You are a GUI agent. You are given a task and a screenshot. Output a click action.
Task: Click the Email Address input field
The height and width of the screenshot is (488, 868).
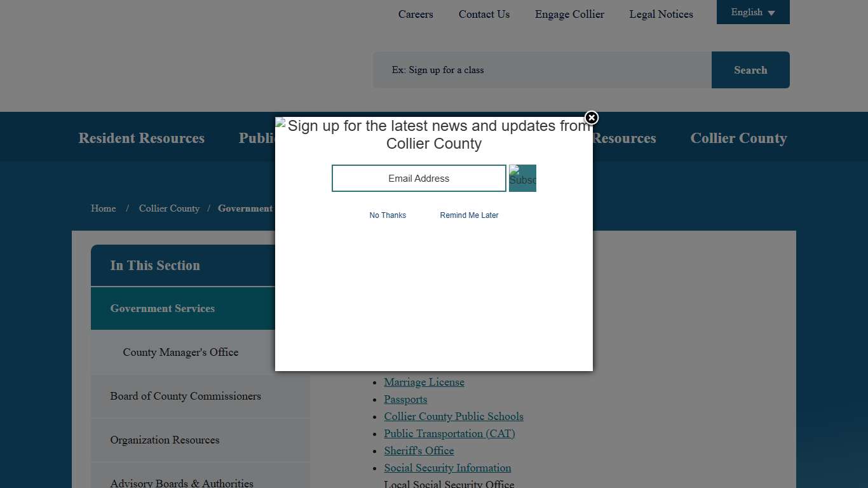point(419,179)
